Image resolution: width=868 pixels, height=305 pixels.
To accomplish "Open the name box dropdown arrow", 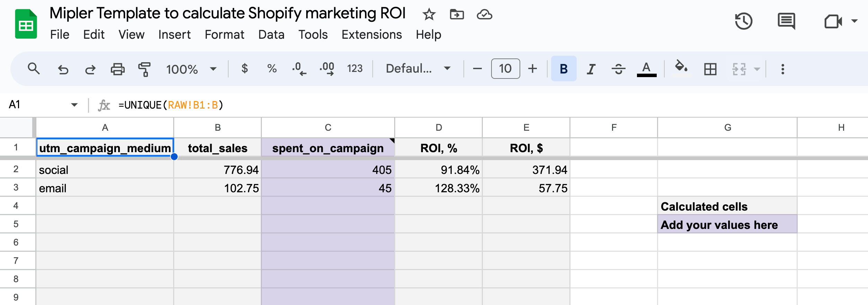I will point(74,105).
